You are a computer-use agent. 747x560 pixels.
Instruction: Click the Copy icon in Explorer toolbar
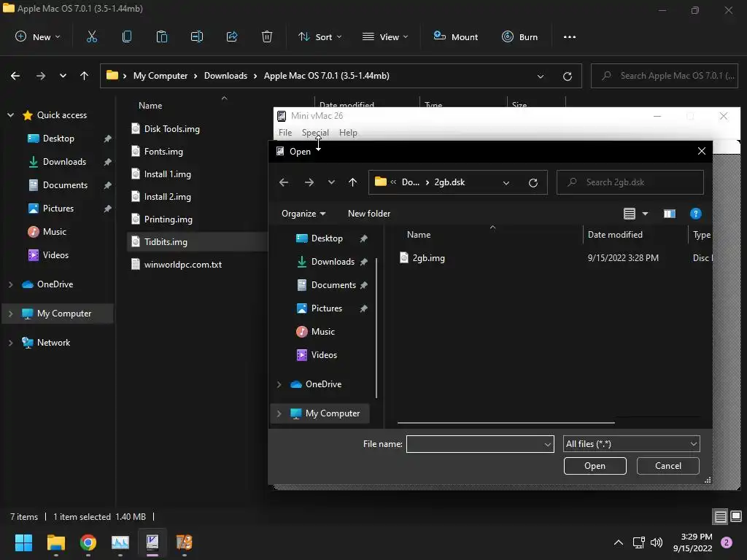(127, 36)
